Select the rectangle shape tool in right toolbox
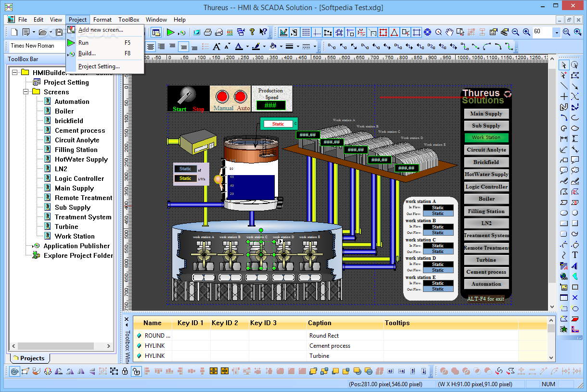The height and width of the screenshot is (392, 587). 564,223
